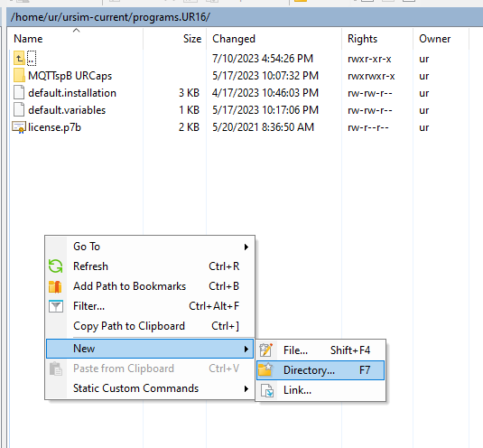
Task: Select the MQTTspB URCaps folder icon
Action: (19, 76)
